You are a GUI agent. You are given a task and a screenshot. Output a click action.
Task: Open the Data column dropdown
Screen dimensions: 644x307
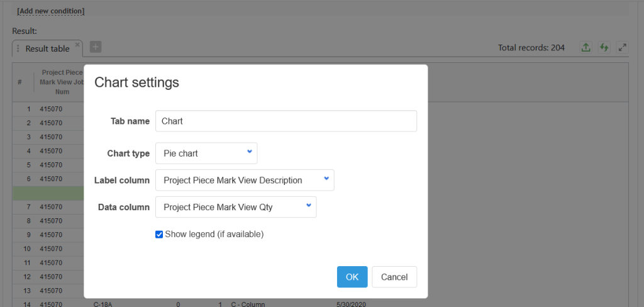(236, 207)
